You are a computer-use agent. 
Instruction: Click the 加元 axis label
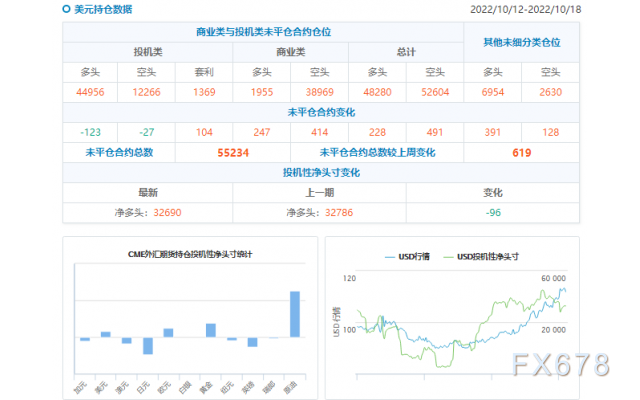[80, 387]
